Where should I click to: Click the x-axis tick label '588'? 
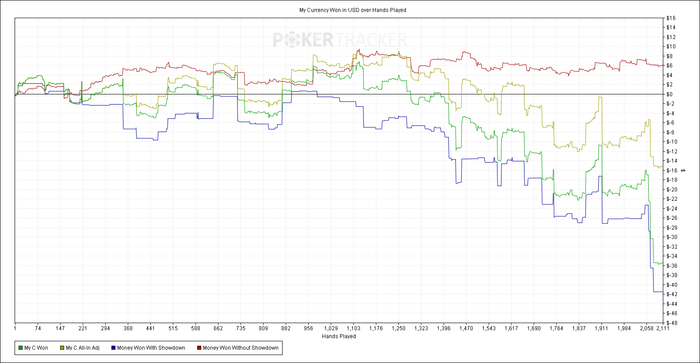coord(196,329)
